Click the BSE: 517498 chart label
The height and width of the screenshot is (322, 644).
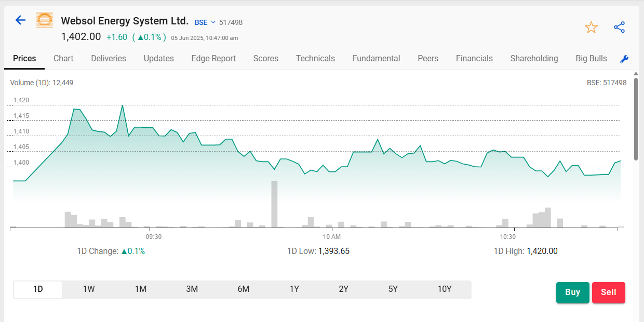[x=607, y=83]
